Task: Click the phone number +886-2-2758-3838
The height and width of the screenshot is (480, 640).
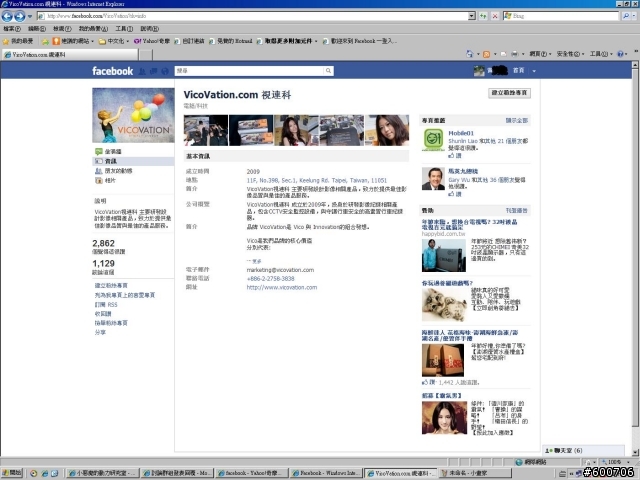Action: click(270, 279)
